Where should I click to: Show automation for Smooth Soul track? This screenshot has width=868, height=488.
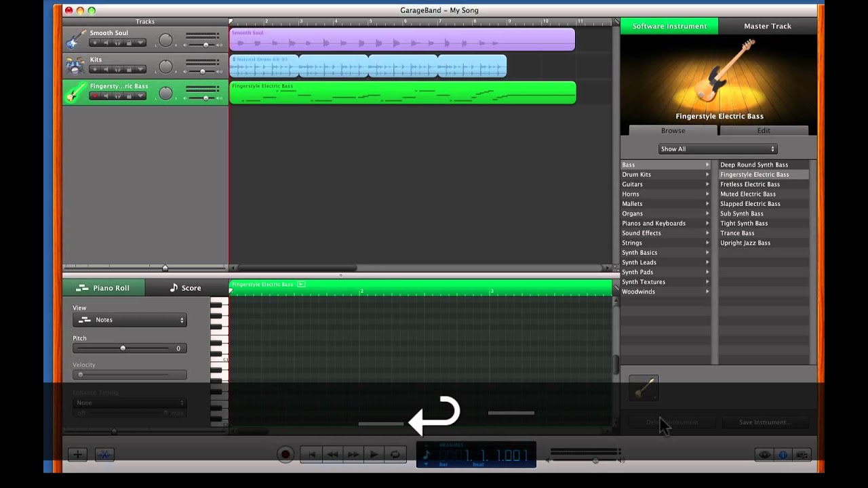click(x=140, y=43)
